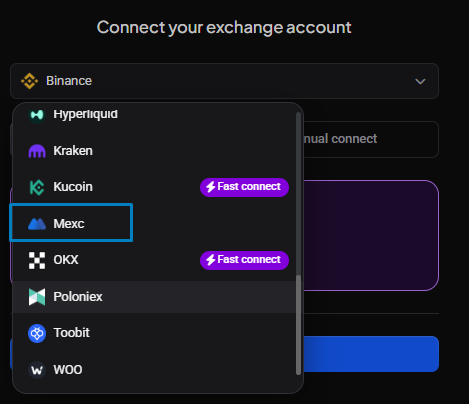Collapse the exchange dropdown chevron
Screen dimensions: 469x404
(420, 81)
